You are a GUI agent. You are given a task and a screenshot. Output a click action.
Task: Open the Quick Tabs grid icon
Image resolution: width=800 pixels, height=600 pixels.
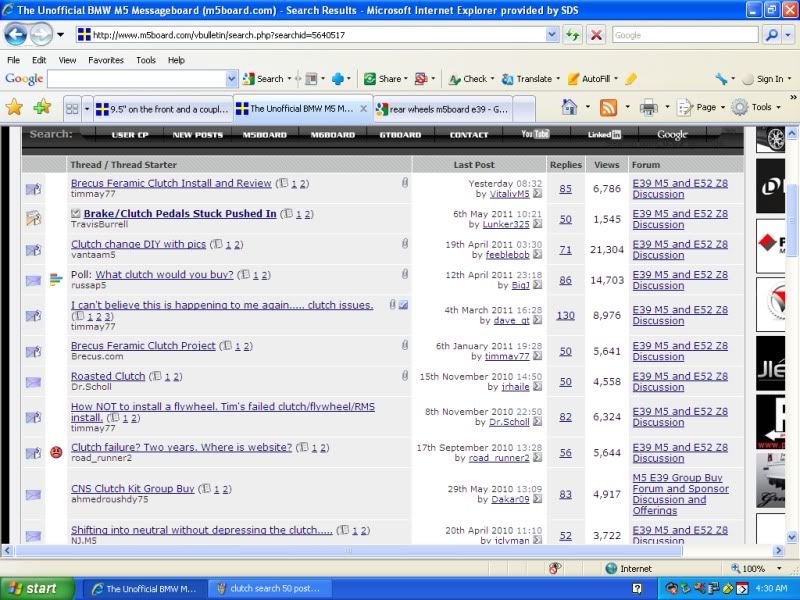point(72,109)
